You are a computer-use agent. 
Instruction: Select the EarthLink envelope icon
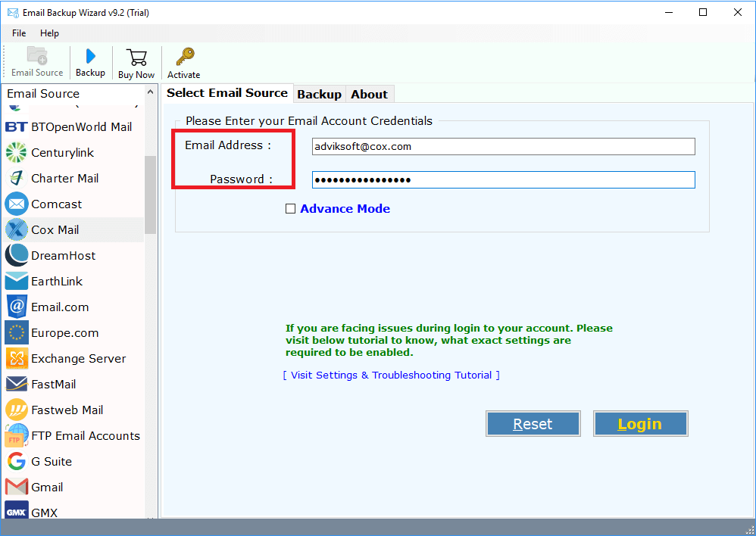tap(17, 281)
